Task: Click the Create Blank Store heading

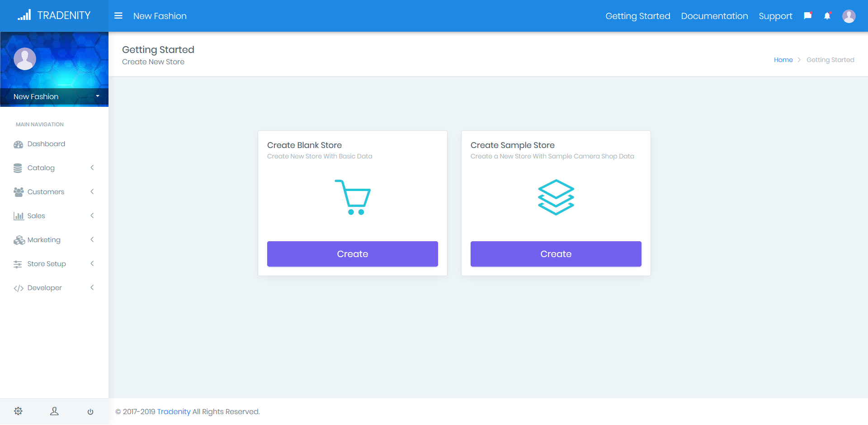Action: pyautogui.click(x=304, y=145)
